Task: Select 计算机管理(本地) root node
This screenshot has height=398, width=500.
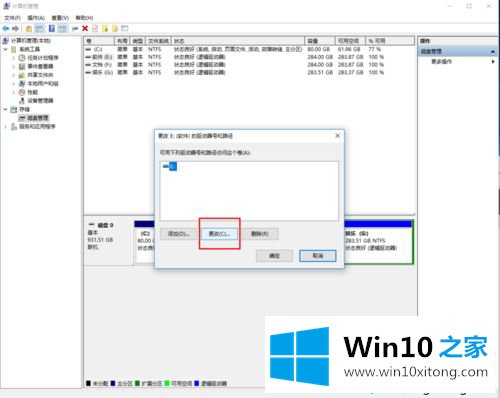Action: (x=31, y=41)
